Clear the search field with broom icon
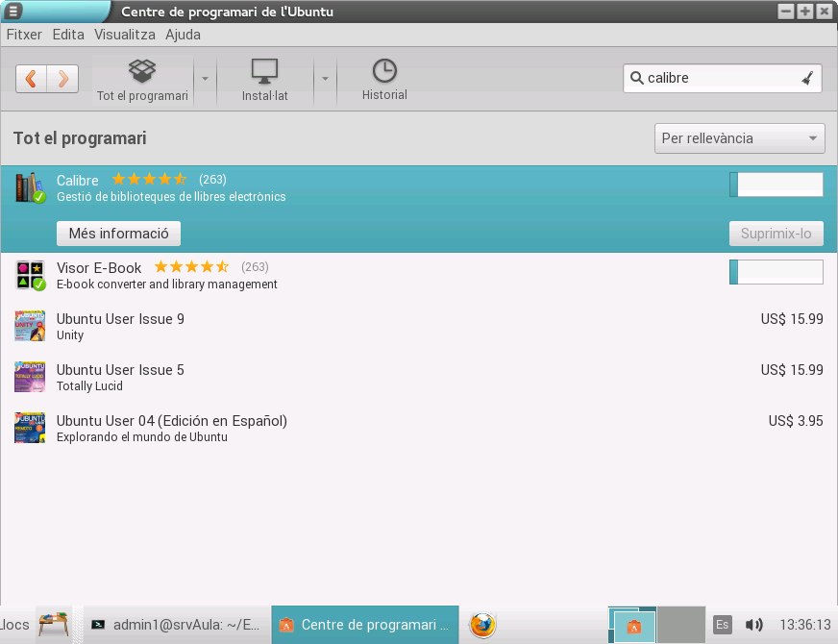 806,79
